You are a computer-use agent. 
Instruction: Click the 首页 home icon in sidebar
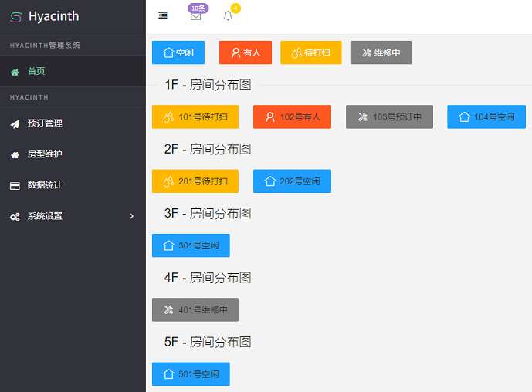(15, 72)
